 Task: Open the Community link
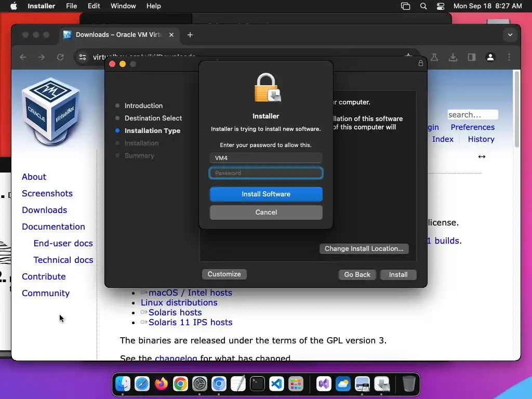46,293
